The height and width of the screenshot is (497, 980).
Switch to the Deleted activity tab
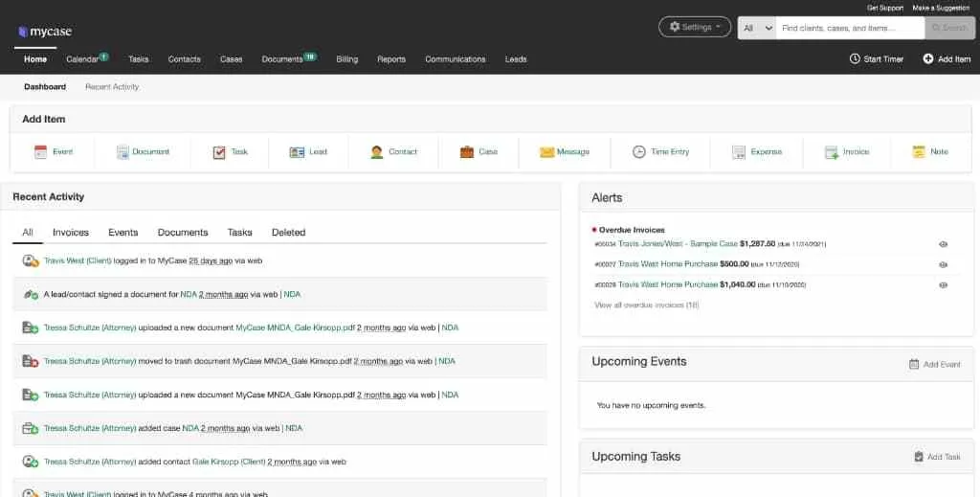pyautogui.click(x=289, y=232)
